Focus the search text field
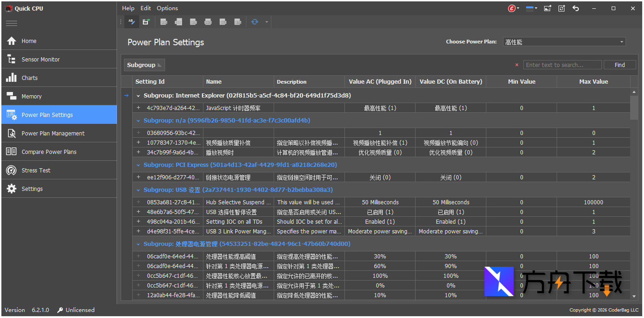The height and width of the screenshot is (318, 644). (562, 65)
